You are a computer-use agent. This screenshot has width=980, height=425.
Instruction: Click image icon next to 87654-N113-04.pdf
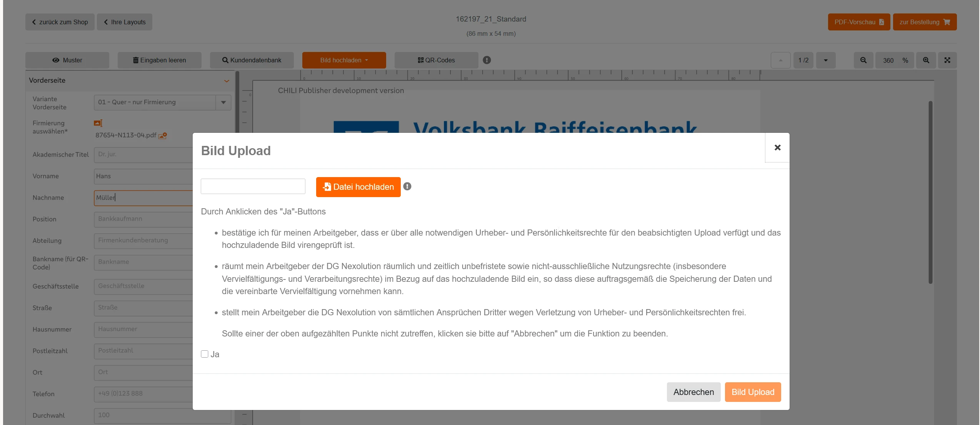tap(163, 136)
